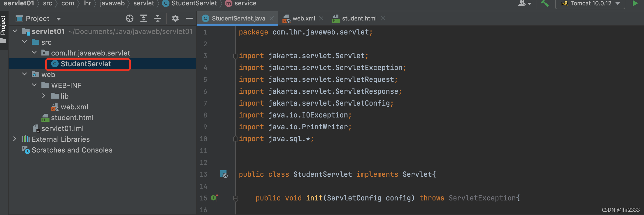Hide the Project tool window with minus icon
The width and height of the screenshot is (644, 215).
coord(189,18)
